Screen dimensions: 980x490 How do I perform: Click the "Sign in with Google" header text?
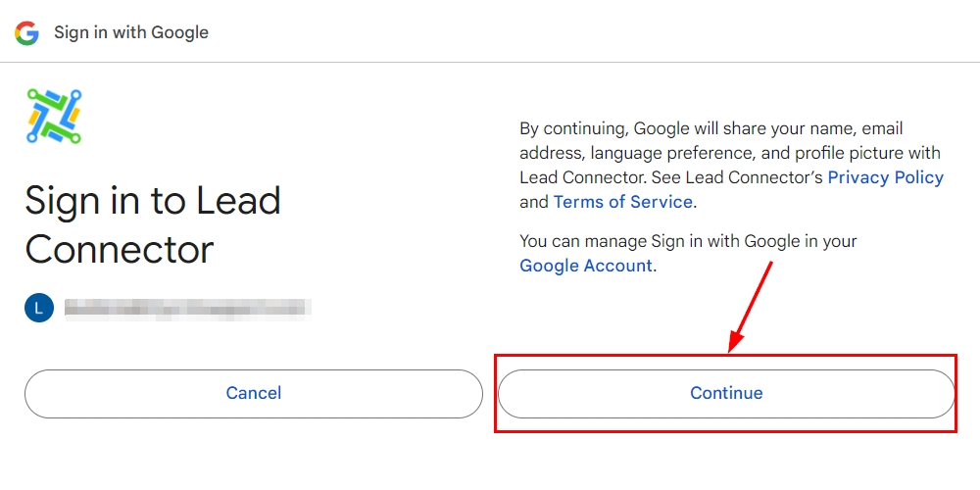tap(131, 32)
